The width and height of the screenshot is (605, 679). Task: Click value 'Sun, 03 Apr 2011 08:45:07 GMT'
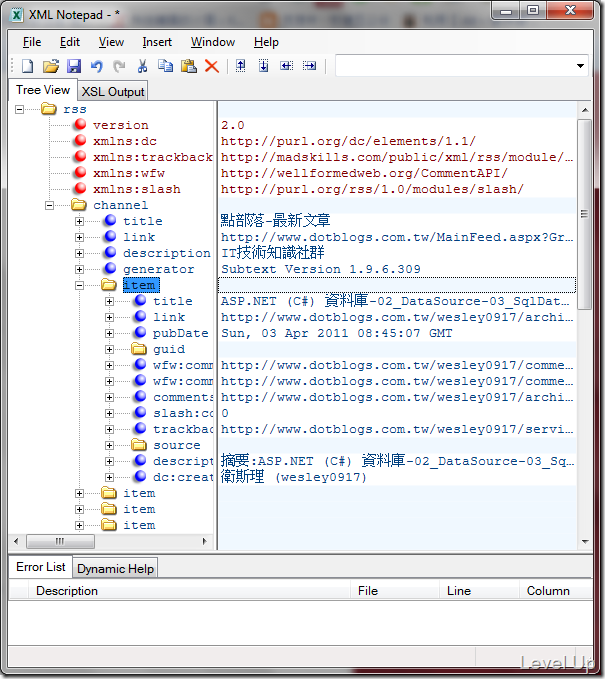[x=336, y=333]
